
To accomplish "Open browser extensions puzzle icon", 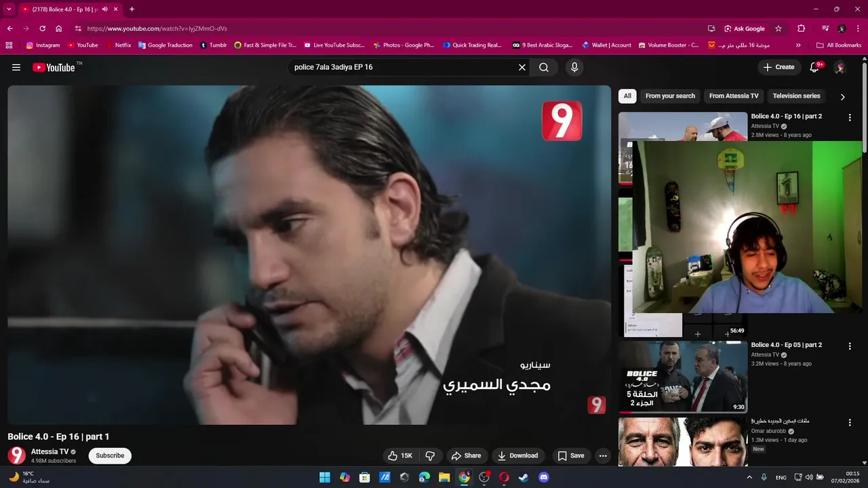I will [802, 28].
